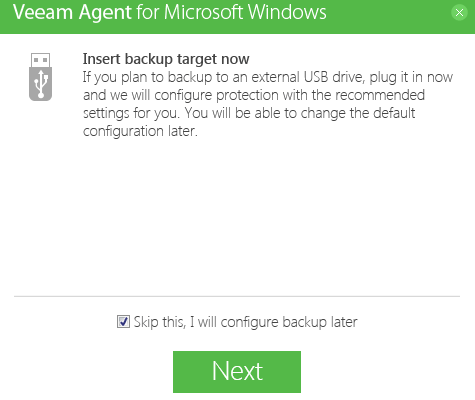Viewport: 475px width, 400px height.
Task: Click the empty green title bar area
Action: click(x=387, y=13)
